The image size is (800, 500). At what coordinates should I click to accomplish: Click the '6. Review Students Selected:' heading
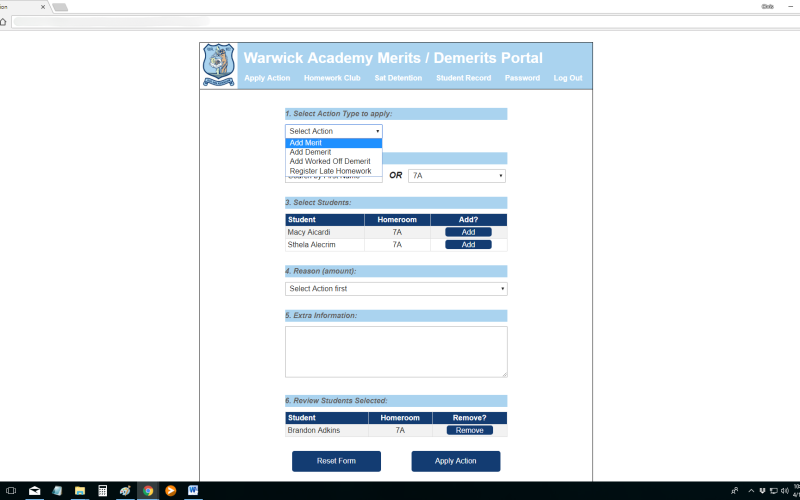click(x=337, y=401)
